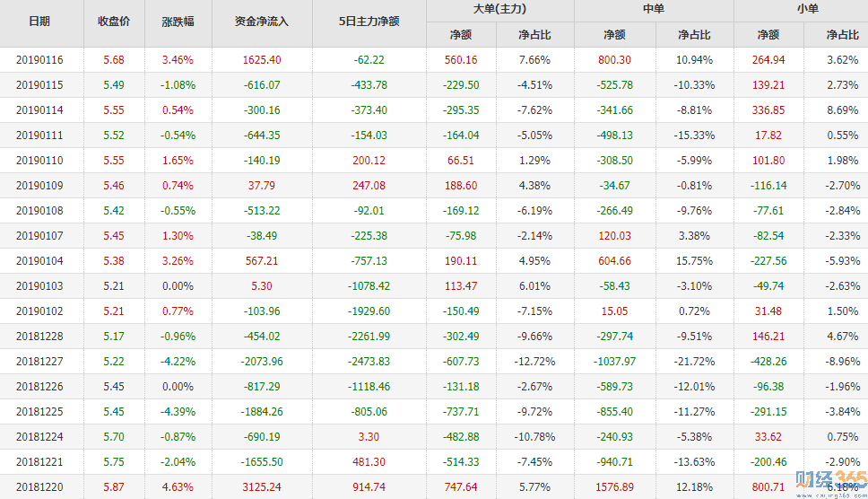Click 5-day net value -62.22
868x499 pixels.
369,60
